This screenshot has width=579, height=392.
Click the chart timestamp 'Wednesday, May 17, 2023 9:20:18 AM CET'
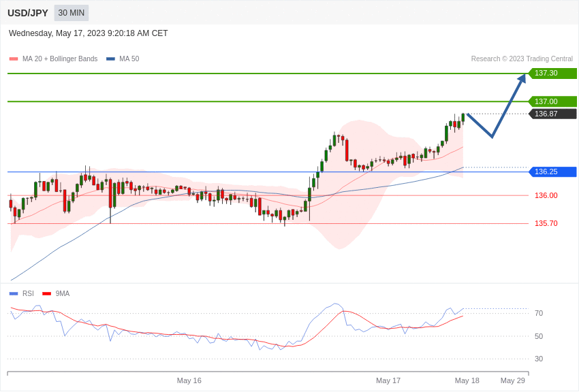(89, 33)
